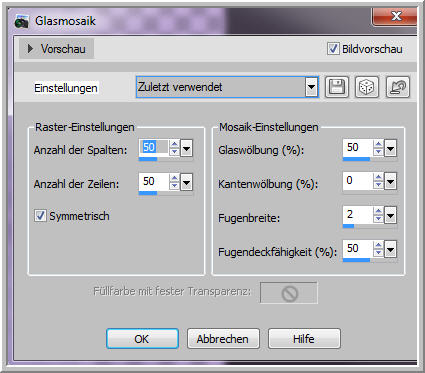Decrease Anzahl der Zeilen with down arrow
425x373 pixels.
pyautogui.click(x=174, y=186)
